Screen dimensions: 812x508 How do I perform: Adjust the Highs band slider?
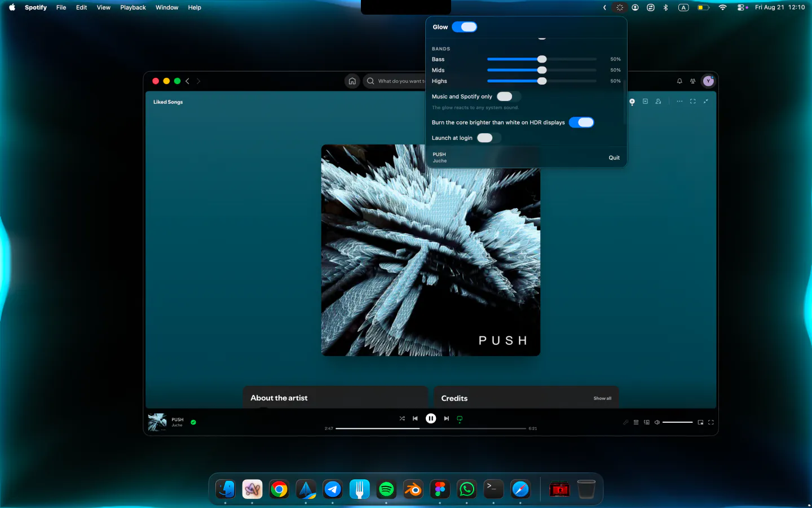pos(542,81)
